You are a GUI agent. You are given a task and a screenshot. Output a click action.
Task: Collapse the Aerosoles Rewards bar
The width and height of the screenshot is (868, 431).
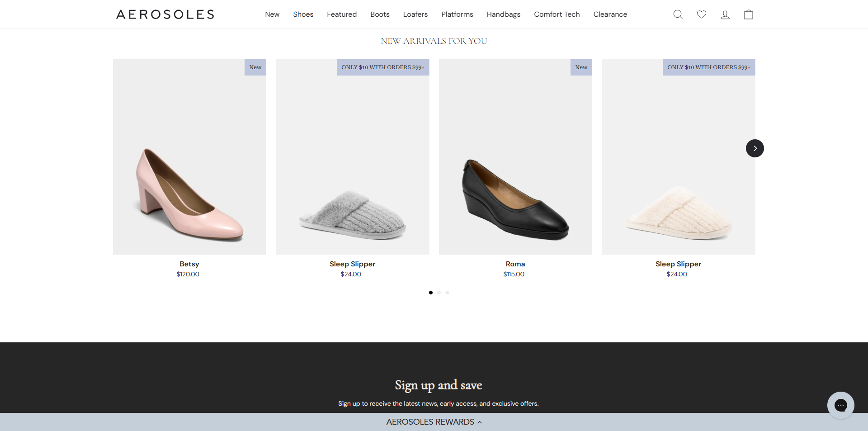pos(434,422)
